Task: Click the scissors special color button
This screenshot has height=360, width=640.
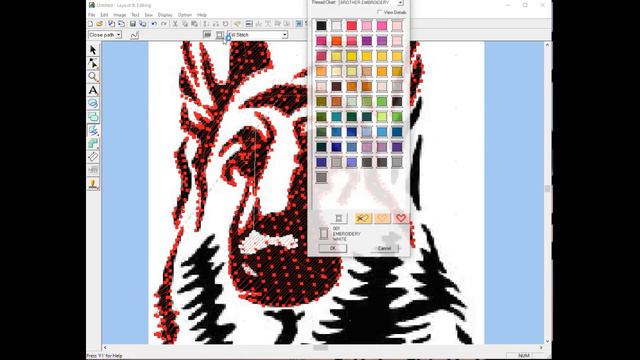Action: (362, 218)
